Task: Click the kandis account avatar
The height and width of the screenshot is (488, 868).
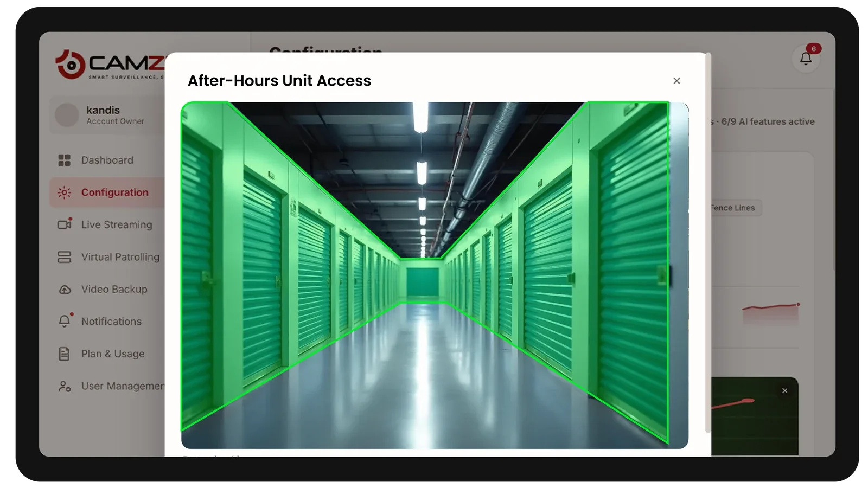Action: point(67,115)
